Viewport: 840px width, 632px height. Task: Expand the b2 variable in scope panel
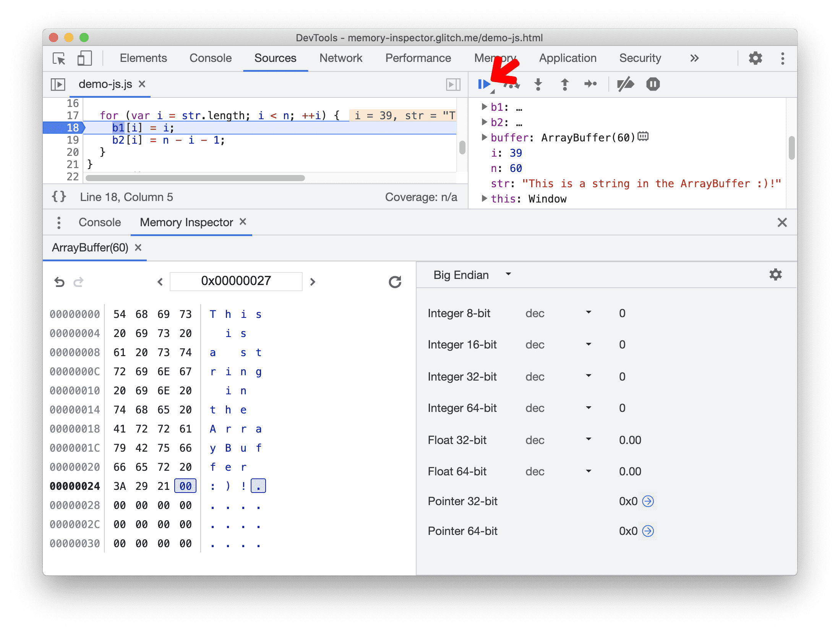484,120
